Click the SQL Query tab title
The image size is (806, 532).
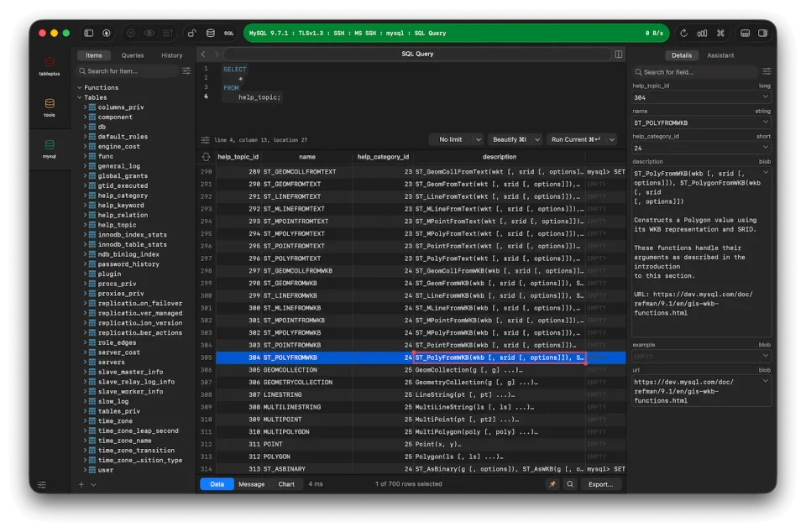pyautogui.click(x=417, y=54)
